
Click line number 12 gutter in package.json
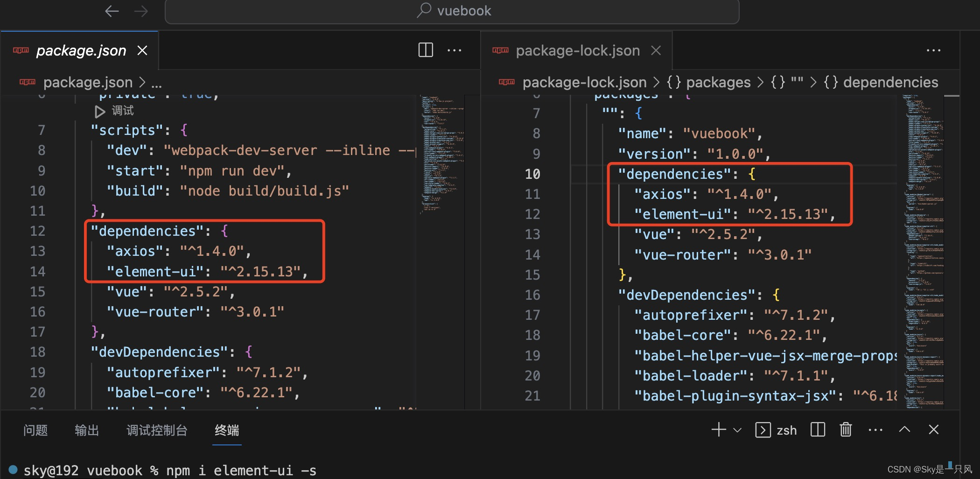click(x=38, y=231)
